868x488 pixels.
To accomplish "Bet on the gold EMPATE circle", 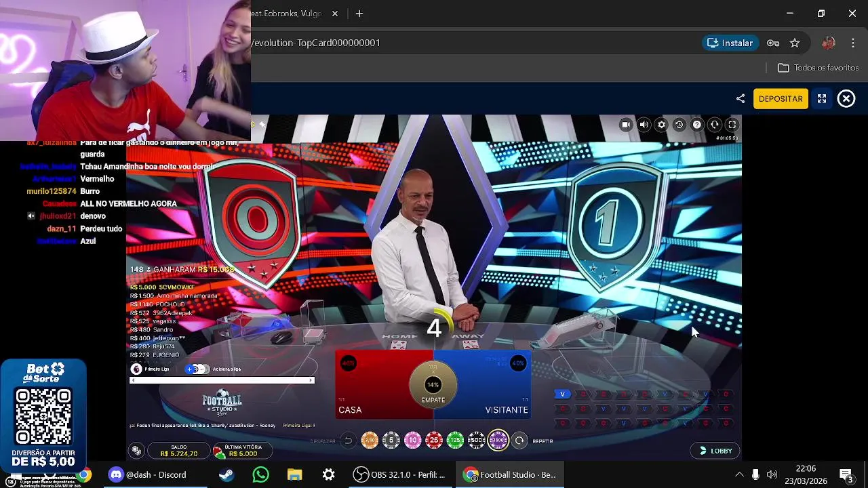I will click(x=433, y=386).
